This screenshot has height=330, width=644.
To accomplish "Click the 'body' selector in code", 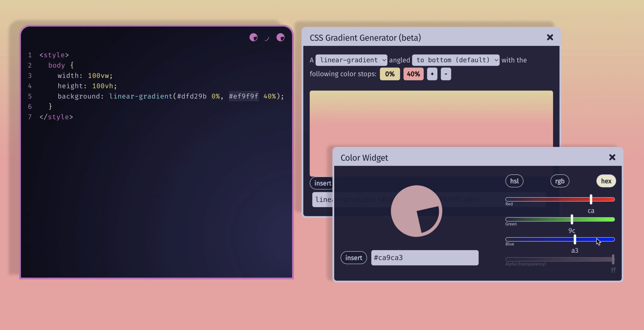I will (x=57, y=65).
